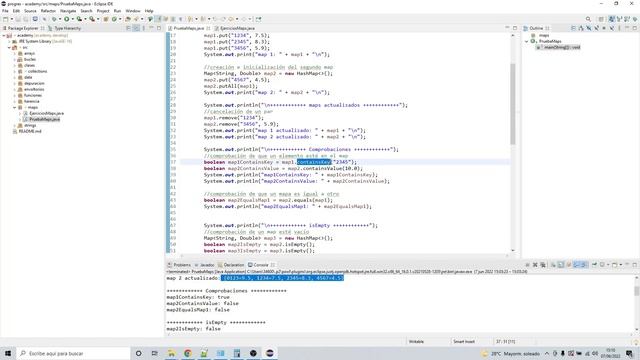640x360 pixels.
Task: Click Collapse All in Package Explorer
Action: pyautogui.click(x=128, y=28)
